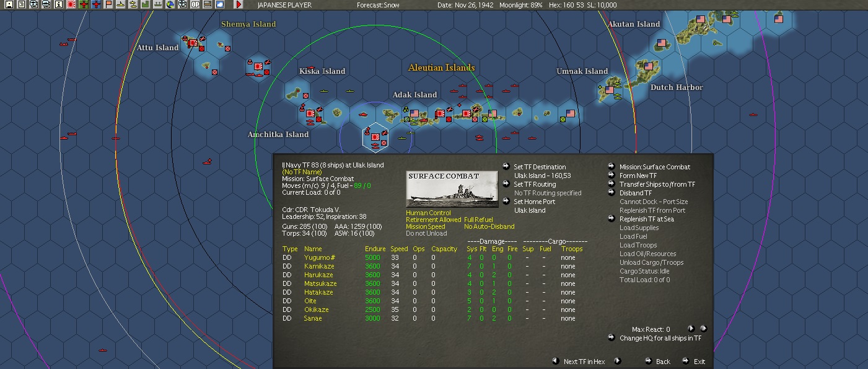This screenshot has height=369, width=868.
Task: Click the Max React double-step arrow
Action: pos(704,329)
